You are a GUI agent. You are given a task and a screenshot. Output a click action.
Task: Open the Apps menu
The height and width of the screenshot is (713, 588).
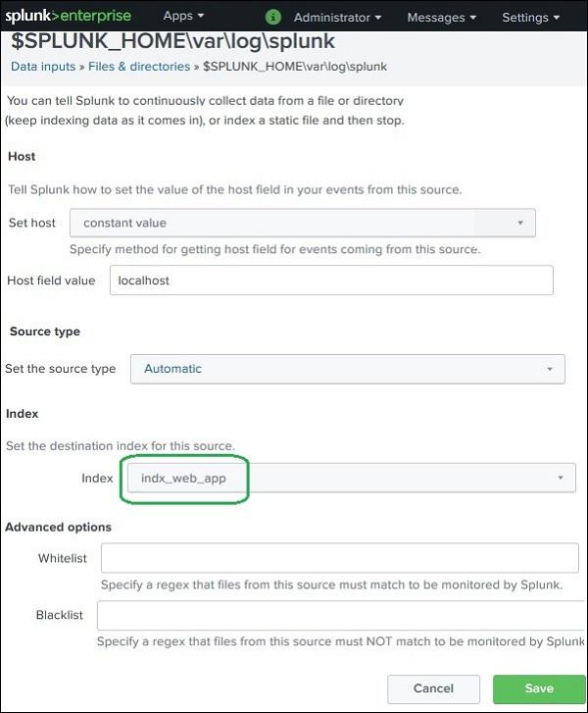point(183,16)
